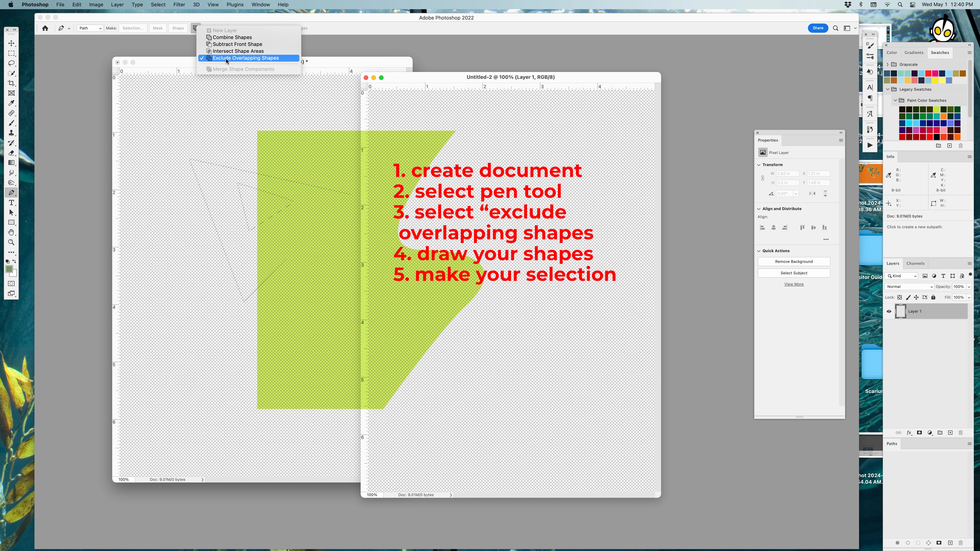Click the Layer 1 thumbnail
This screenshot has height=551, width=980.
[901, 311]
